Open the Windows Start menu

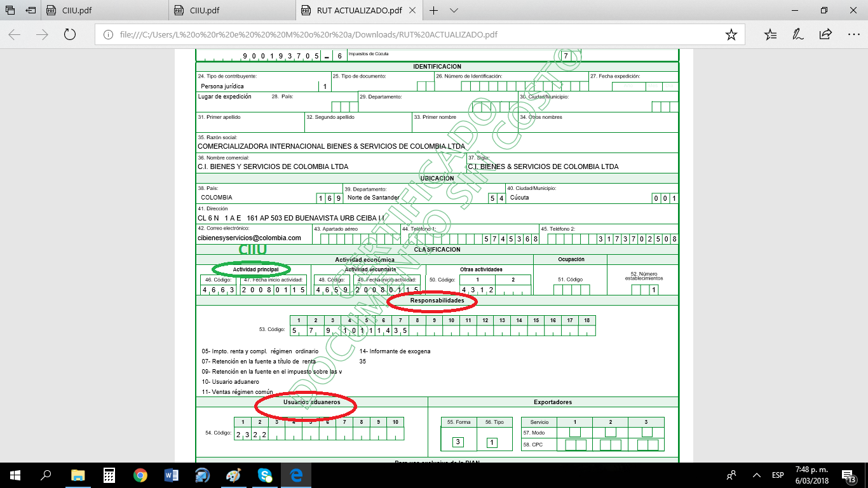tap(15, 475)
